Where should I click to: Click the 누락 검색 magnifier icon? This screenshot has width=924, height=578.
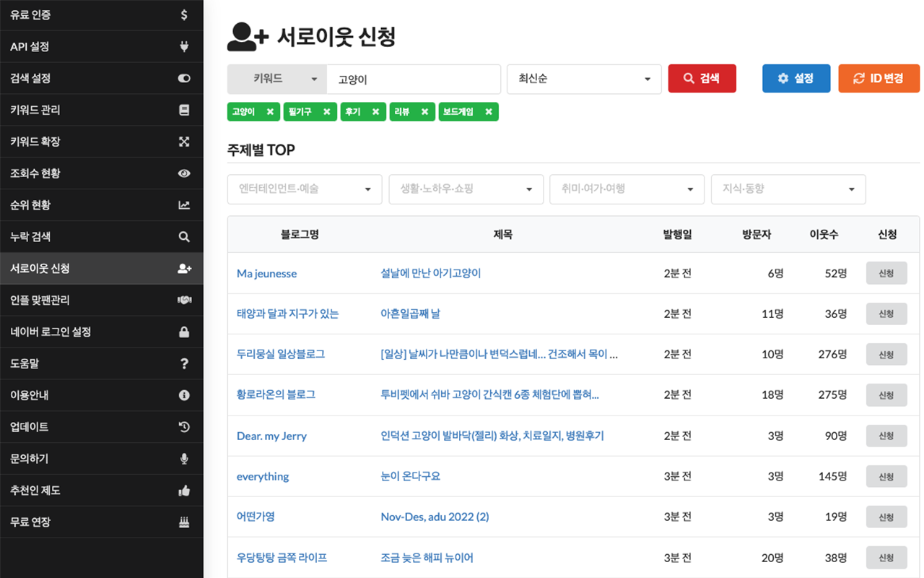(184, 236)
